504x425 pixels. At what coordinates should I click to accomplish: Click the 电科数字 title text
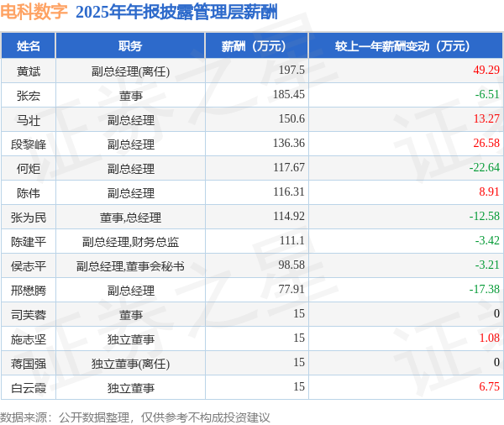coord(34,12)
